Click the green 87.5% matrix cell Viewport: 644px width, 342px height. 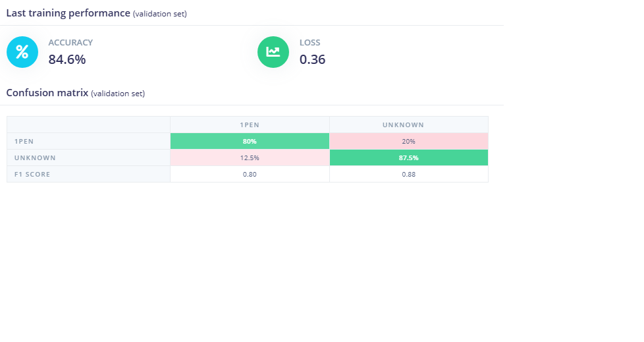click(x=408, y=157)
